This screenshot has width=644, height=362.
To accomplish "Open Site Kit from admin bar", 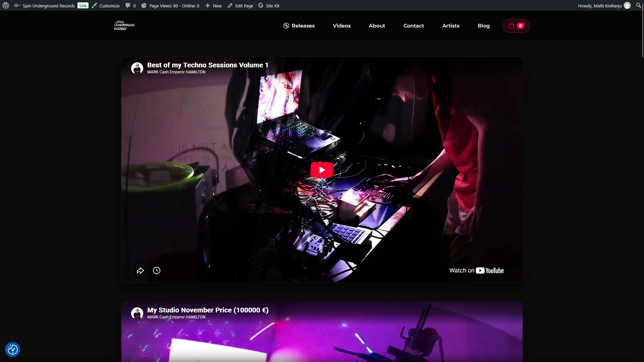I will [x=269, y=6].
